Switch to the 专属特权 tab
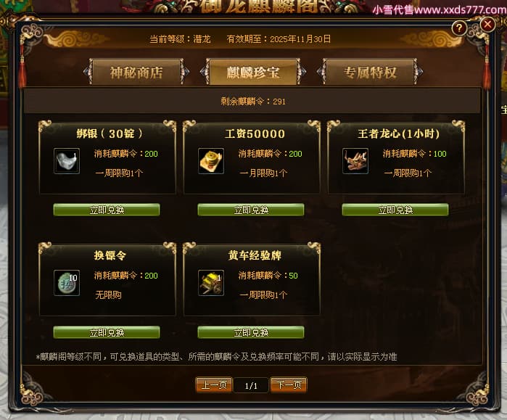The height and width of the screenshot is (420, 507). [x=370, y=72]
